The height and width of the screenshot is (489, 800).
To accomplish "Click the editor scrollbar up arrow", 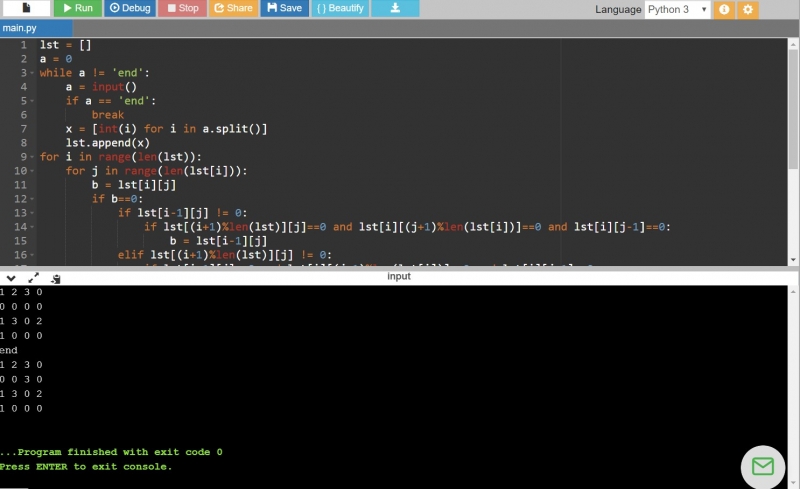I will coord(793,45).
